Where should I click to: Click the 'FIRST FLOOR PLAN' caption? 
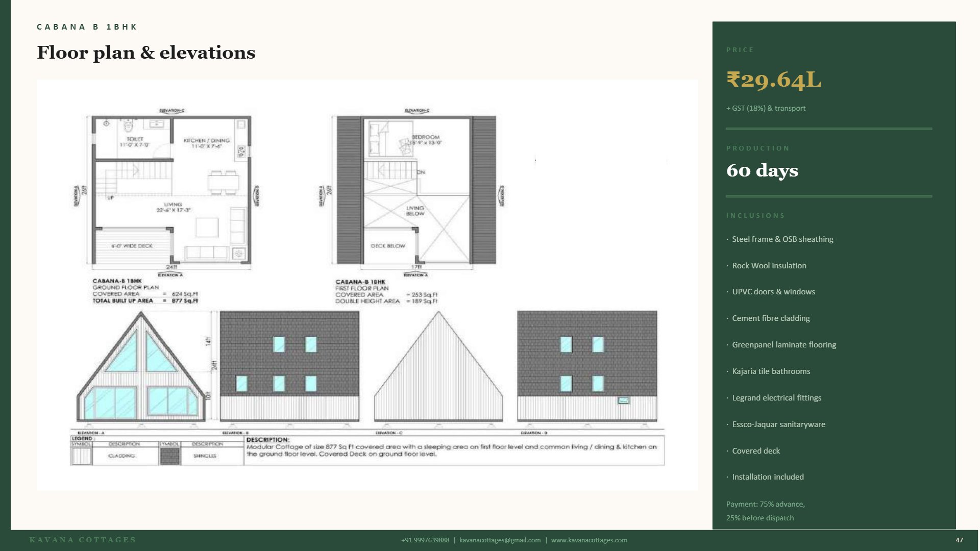tap(362, 288)
